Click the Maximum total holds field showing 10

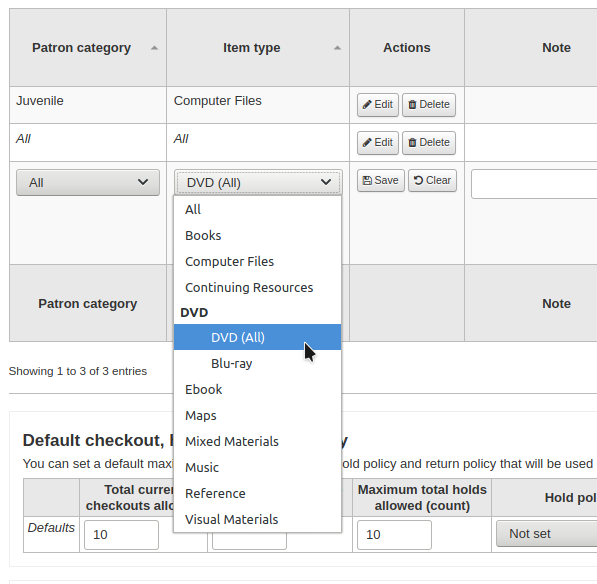pyautogui.click(x=394, y=535)
